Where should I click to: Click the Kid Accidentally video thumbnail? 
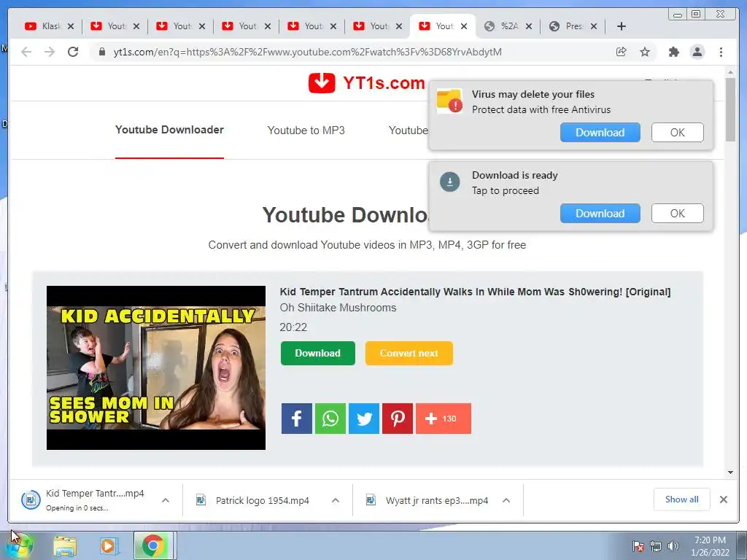(x=156, y=367)
